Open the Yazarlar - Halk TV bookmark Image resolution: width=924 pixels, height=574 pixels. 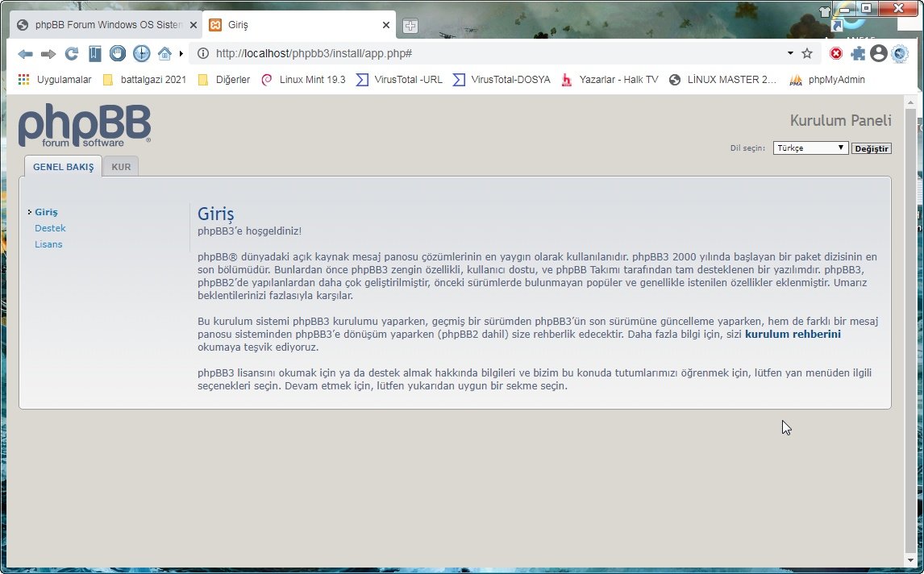[610, 80]
